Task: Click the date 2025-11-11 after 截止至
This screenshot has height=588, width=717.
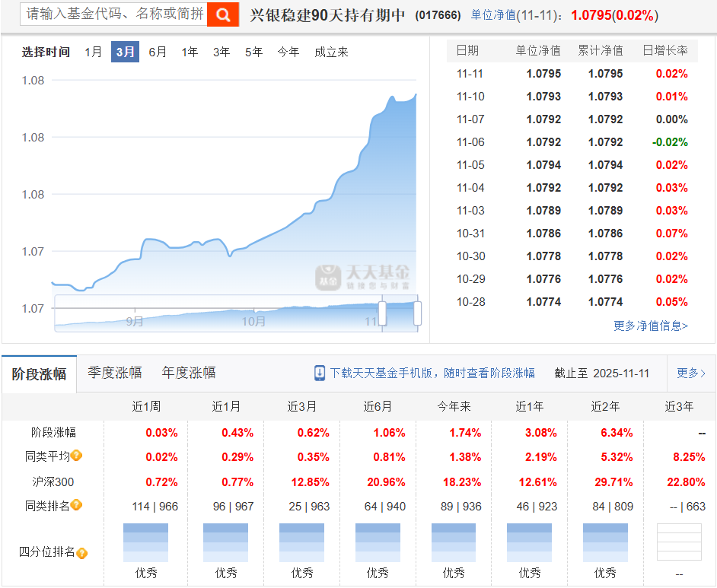Action: (621, 373)
